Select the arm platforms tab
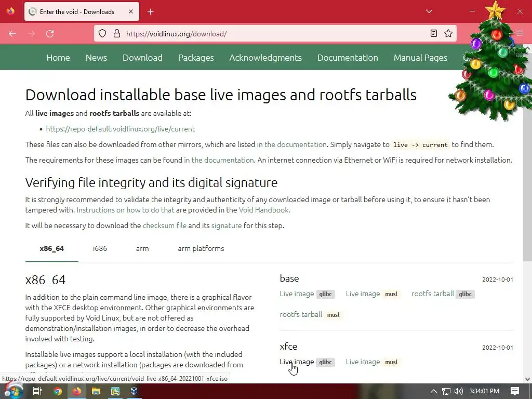532x399 pixels. point(201,248)
